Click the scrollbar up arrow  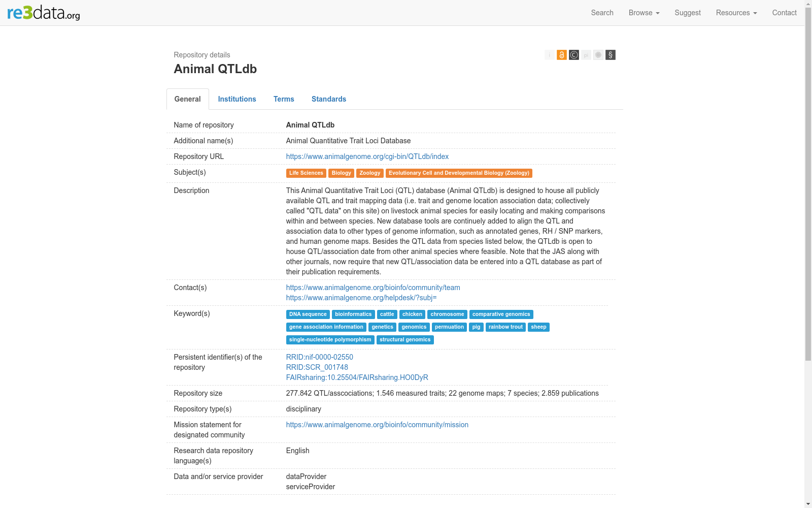808,4
